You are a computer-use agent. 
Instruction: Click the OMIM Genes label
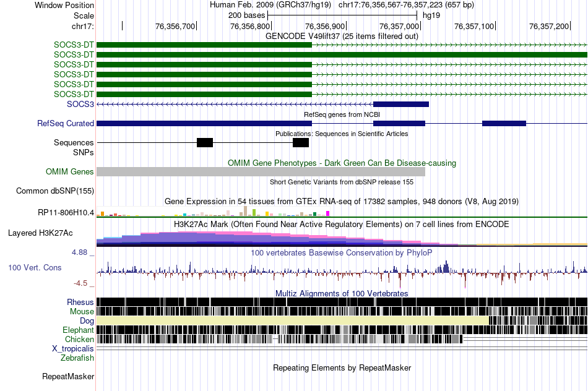[70, 172]
